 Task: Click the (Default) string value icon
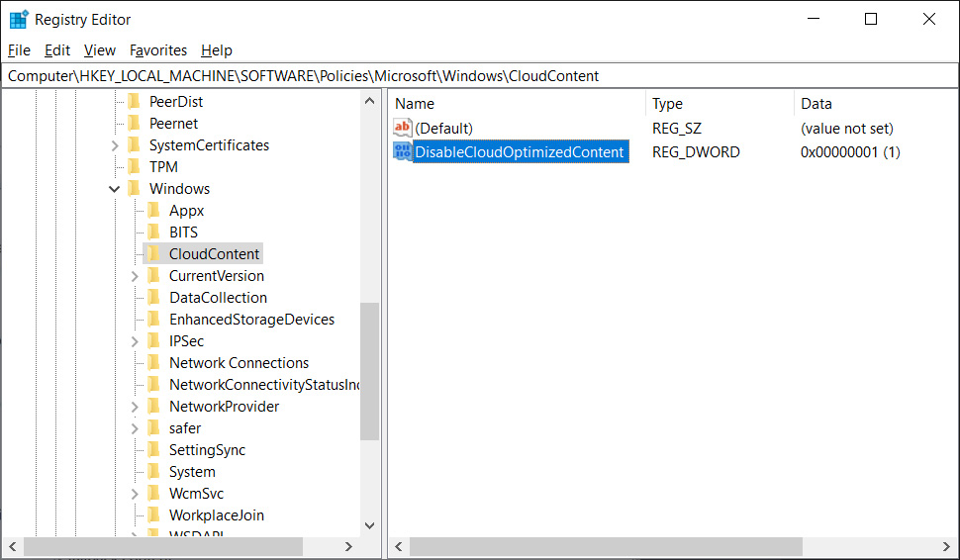(402, 128)
